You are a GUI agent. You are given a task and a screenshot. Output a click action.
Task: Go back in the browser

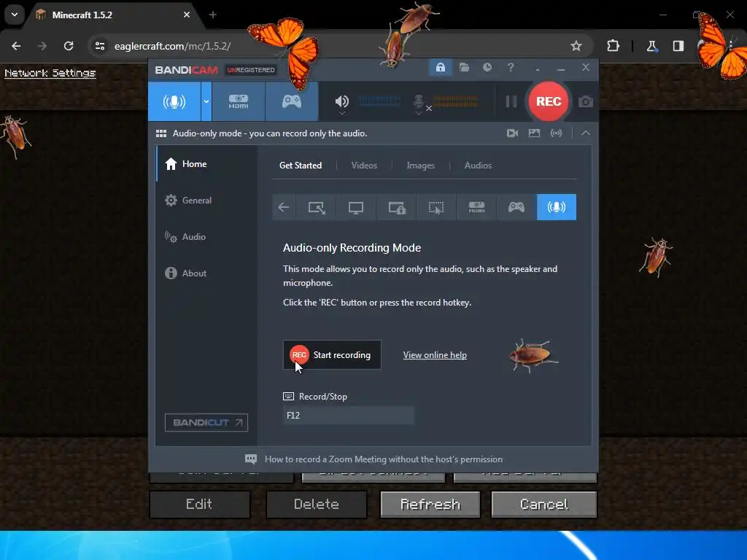16,46
